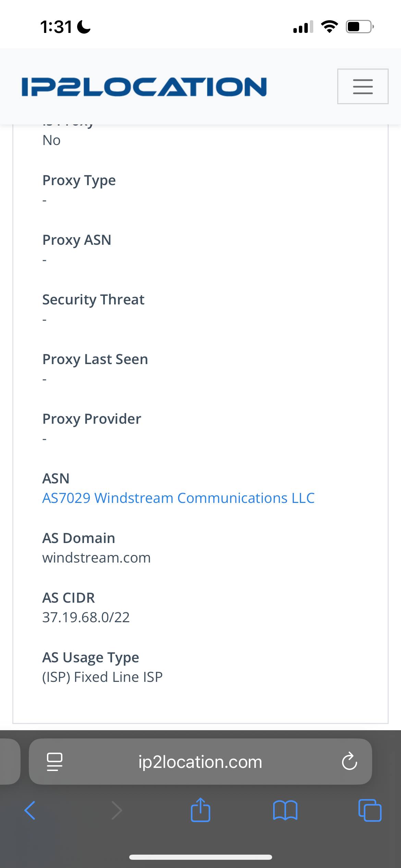Tap the forward arrow in the toolbar
Image resolution: width=401 pixels, height=868 pixels.
click(117, 810)
